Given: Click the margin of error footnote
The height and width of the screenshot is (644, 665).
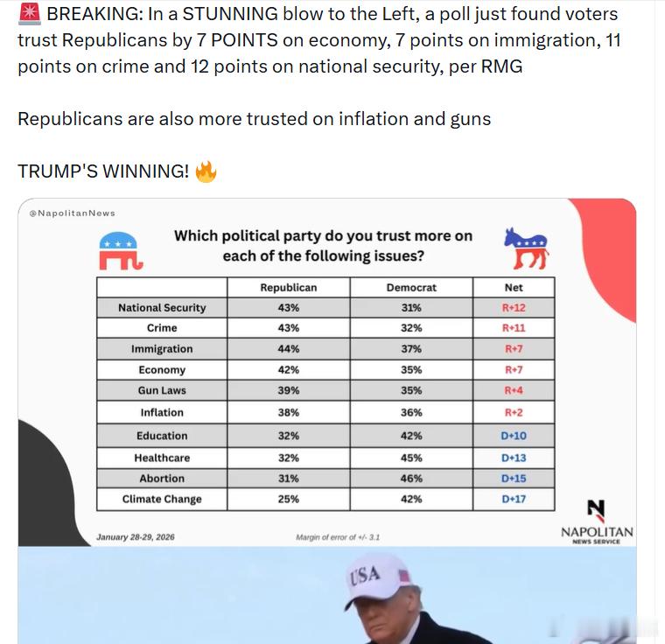Looking at the screenshot, I should tap(338, 537).
